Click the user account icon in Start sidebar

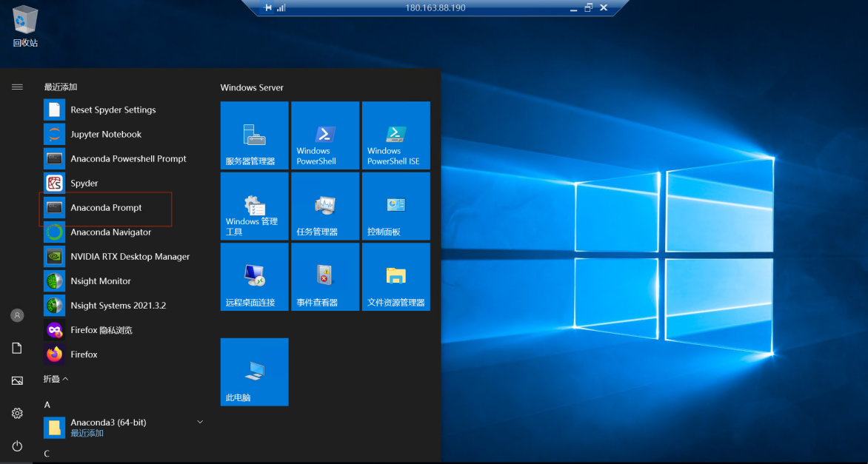pyautogui.click(x=17, y=315)
